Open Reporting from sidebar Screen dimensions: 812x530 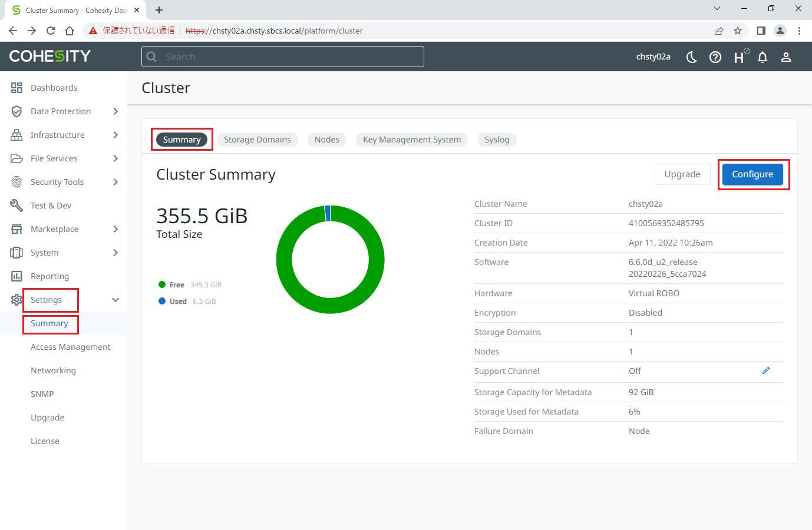pyautogui.click(x=49, y=276)
